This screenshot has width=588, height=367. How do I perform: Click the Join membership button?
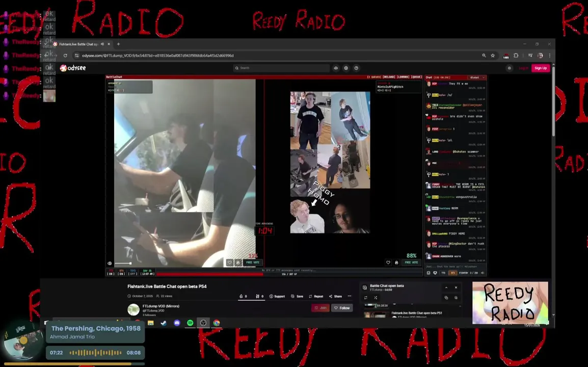(320, 308)
